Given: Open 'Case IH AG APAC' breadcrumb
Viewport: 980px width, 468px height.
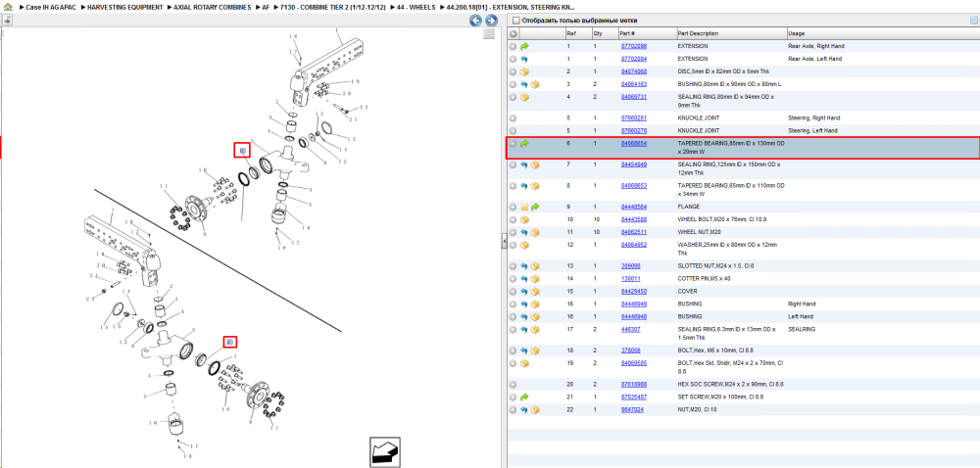Looking at the screenshot, I should pos(51,7).
